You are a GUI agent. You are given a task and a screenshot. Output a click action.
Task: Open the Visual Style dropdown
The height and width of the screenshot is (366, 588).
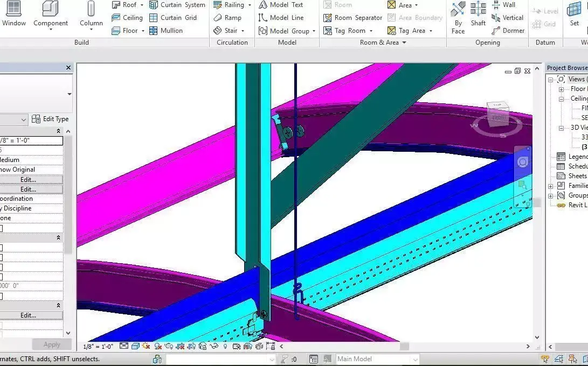click(x=135, y=347)
